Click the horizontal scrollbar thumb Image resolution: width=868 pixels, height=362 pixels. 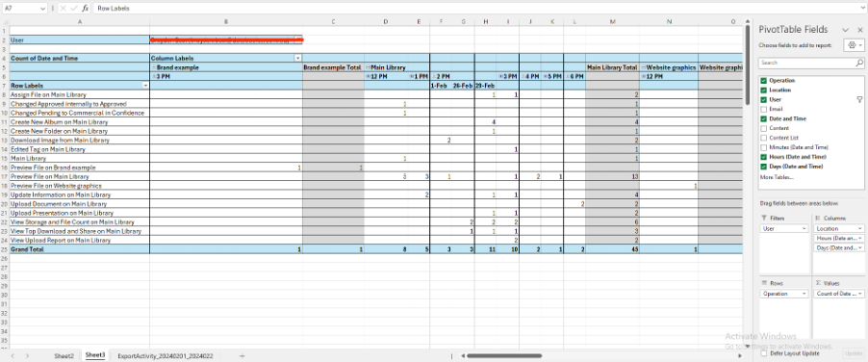(x=503, y=356)
